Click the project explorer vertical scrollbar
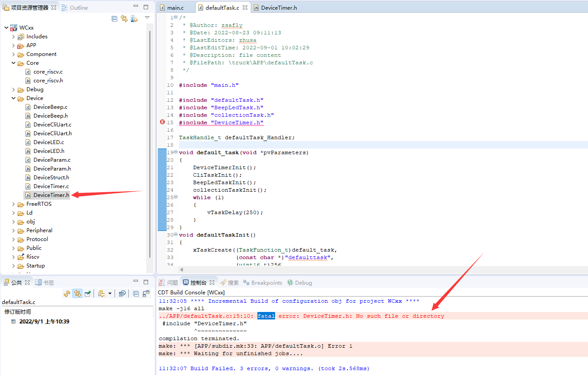588x375 pixels. tap(150, 143)
